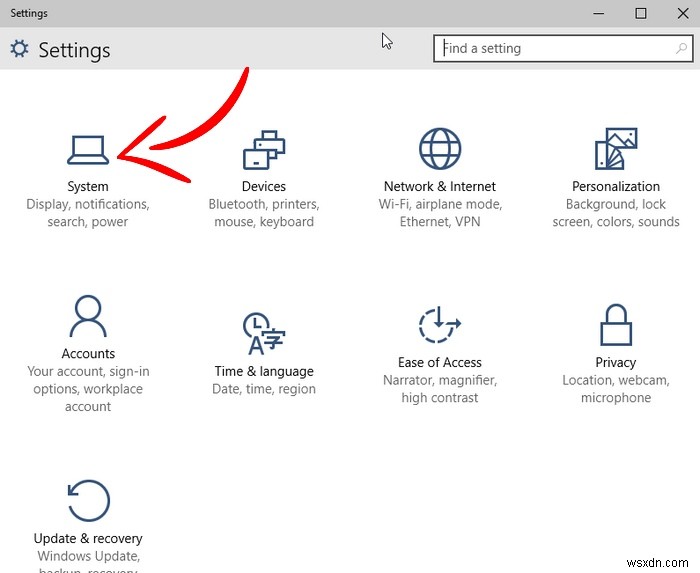Open the System laptop icon
This screenshot has height=573, width=700.
(x=88, y=150)
